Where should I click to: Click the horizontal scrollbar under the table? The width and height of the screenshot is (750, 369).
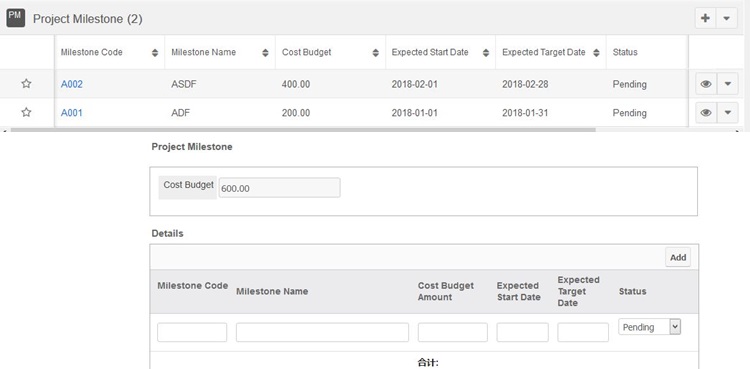303,130
